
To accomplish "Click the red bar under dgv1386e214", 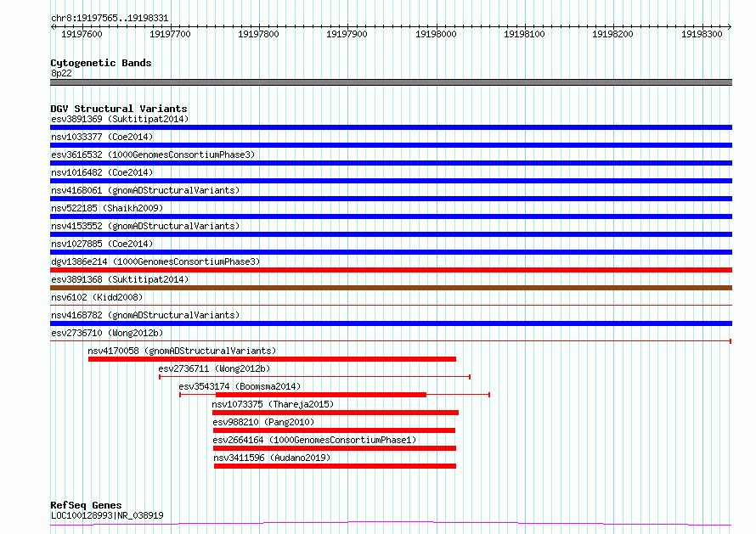I will [x=391, y=270].
